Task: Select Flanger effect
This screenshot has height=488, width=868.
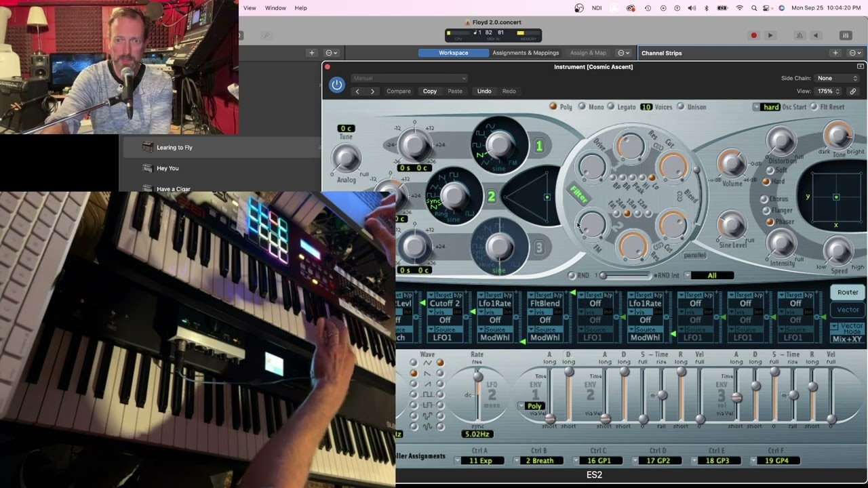Action: 767,211
